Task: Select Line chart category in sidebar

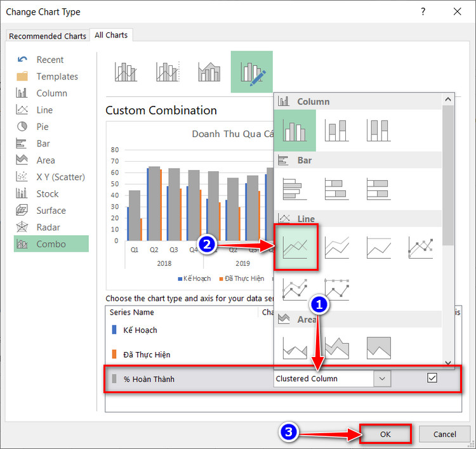Action: click(x=51, y=110)
